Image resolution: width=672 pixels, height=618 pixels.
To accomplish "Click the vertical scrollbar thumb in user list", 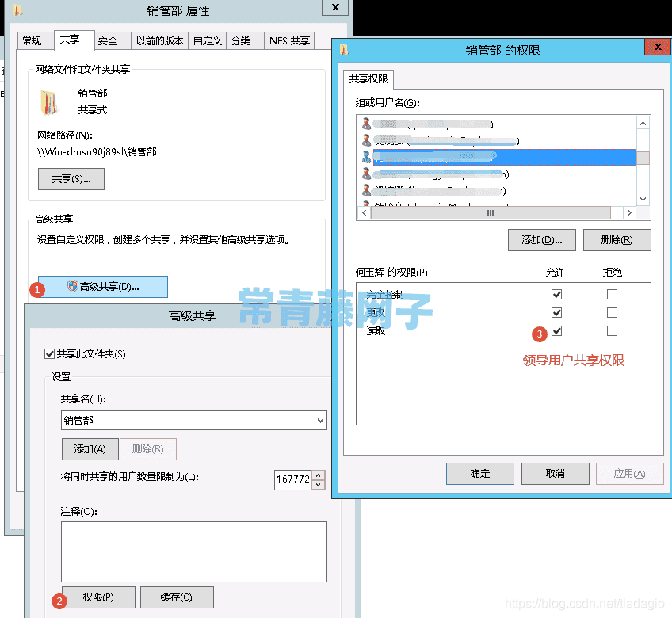I will pyautogui.click(x=643, y=158).
